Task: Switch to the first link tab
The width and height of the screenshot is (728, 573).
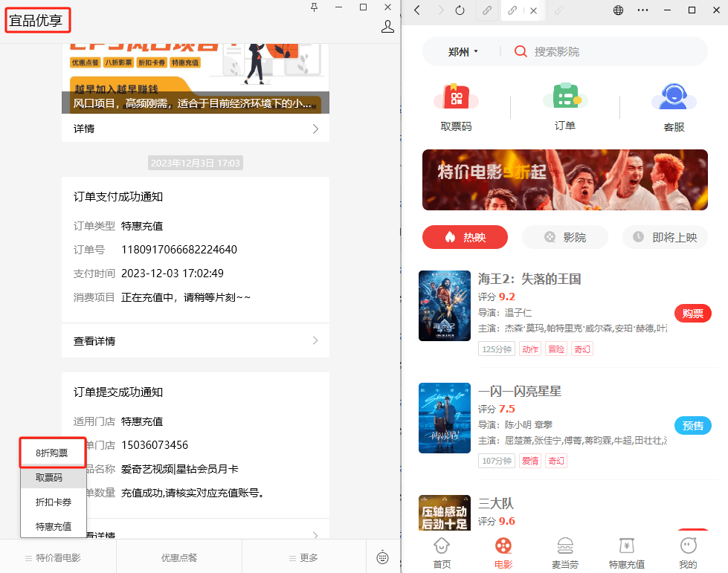Action: pos(486,10)
